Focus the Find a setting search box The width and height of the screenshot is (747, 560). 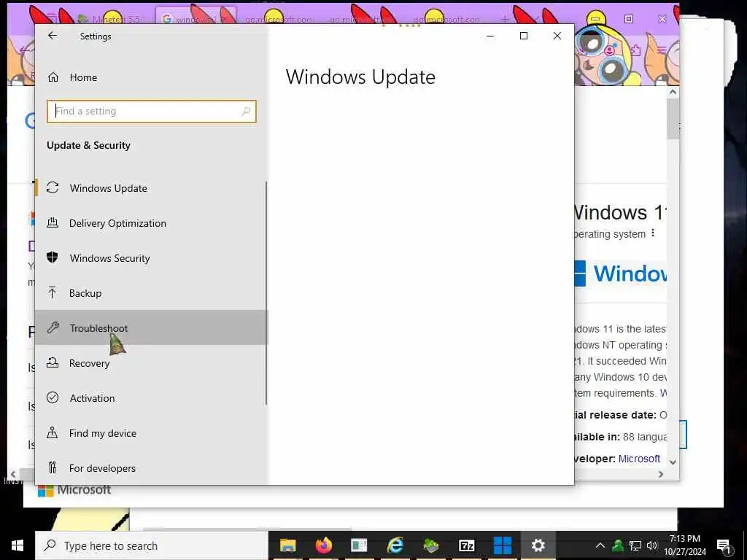[152, 112]
